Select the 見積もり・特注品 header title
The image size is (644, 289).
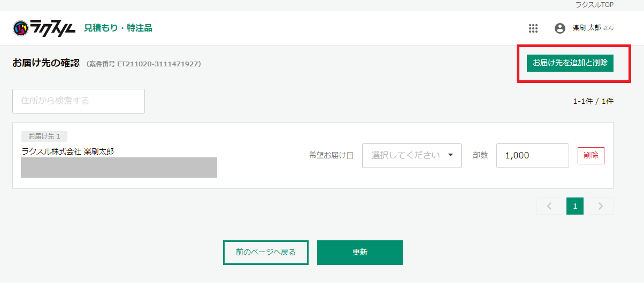point(118,28)
